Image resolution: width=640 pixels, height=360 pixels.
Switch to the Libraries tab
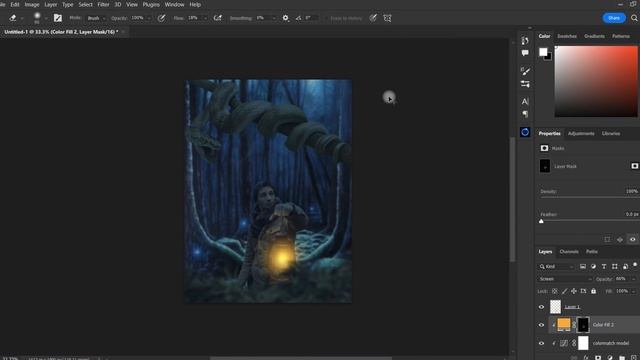coord(611,133)
